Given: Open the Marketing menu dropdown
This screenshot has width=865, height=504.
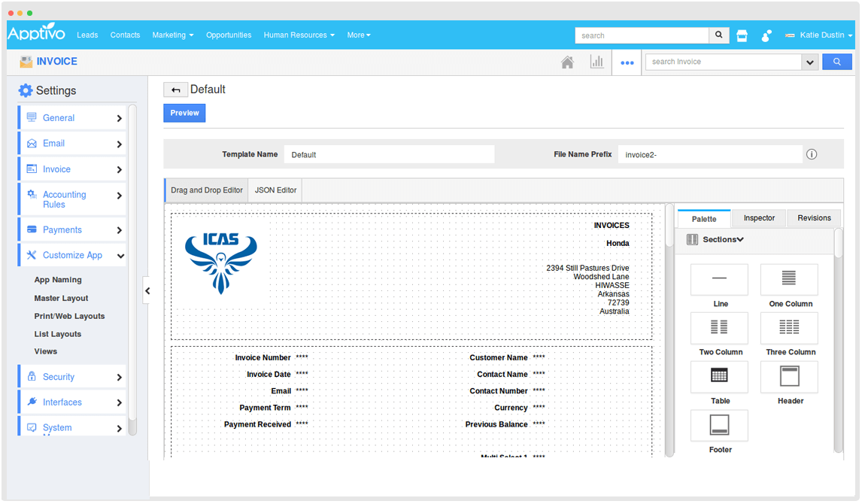Looking at the screenshot, I should point(172,35).
